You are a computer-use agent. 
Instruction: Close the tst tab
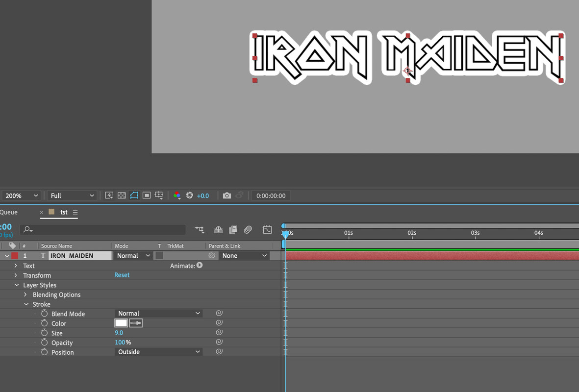[x=41, y=212]
